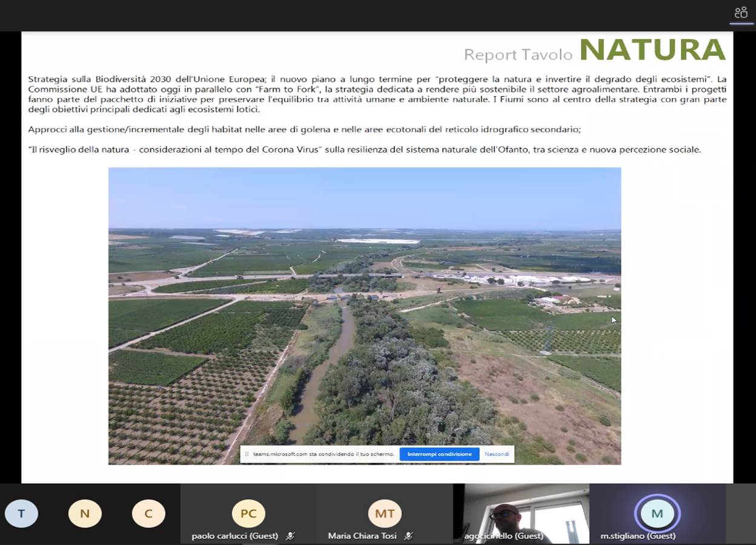The height and width of the screenshot is (545, 756).
Task: Click the 'Nascondi' link
Action: pyautogui.click(x=497, y=454)
